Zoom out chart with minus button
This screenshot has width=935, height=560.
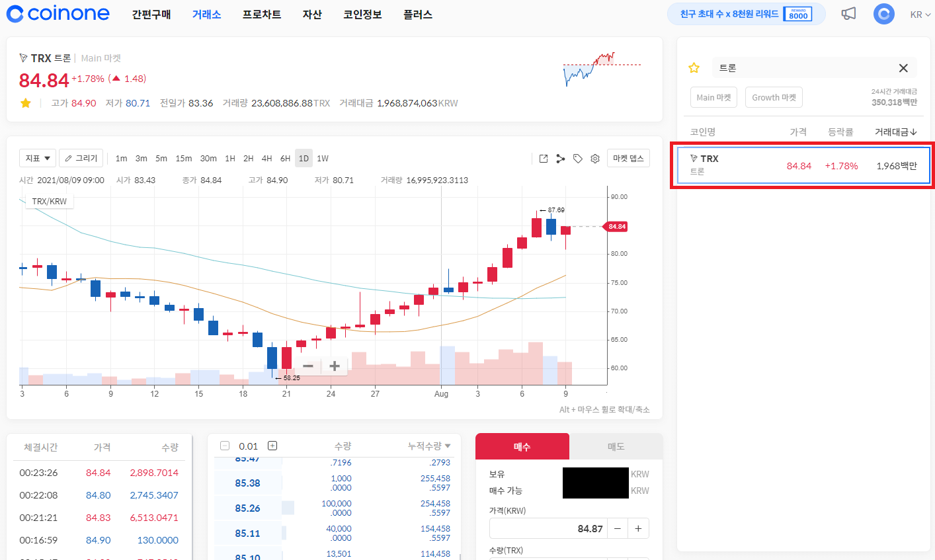pos(308,366)
